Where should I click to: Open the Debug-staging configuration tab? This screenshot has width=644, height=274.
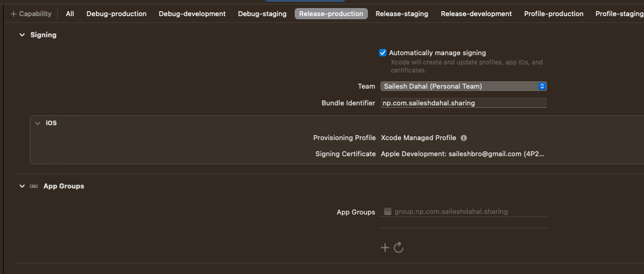(262, 14)
